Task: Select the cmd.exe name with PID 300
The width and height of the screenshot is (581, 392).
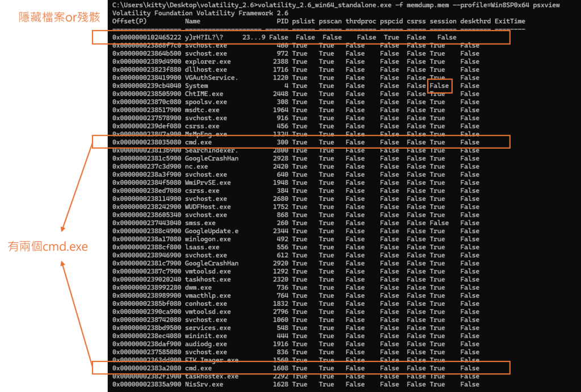Action: [198, 142]
